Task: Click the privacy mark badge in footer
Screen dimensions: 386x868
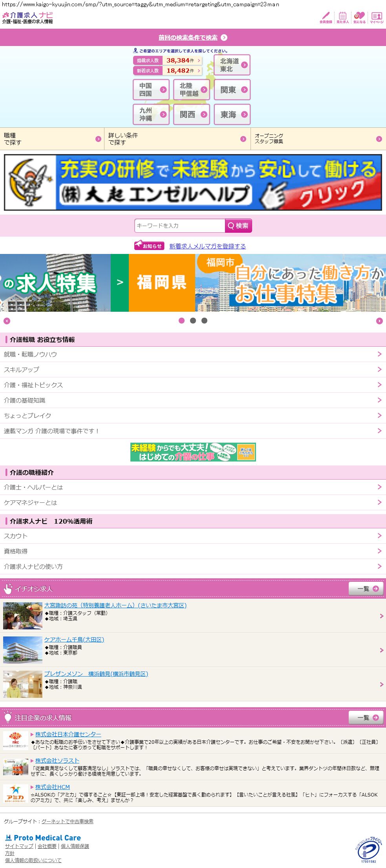Action: 368,850
